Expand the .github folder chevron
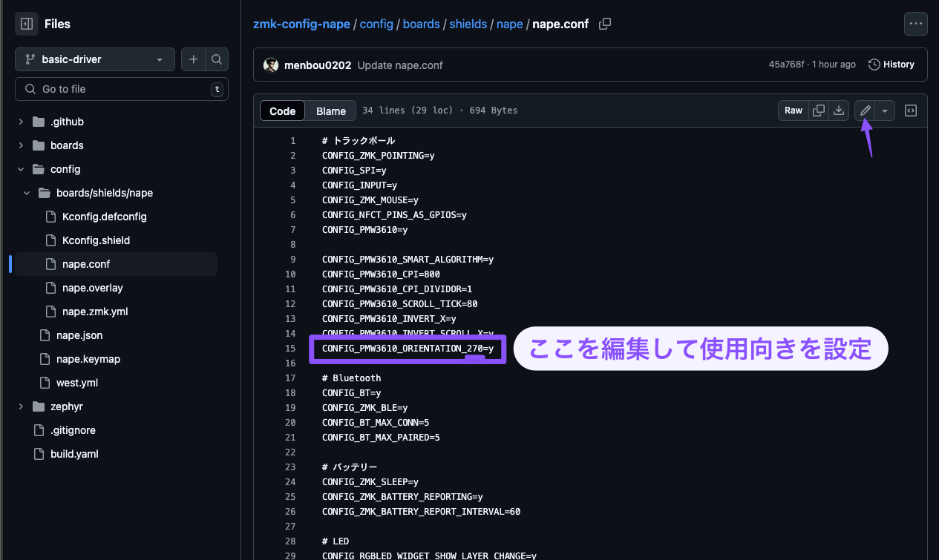Viewport: 939px width, 560px height. click(21, 122)
